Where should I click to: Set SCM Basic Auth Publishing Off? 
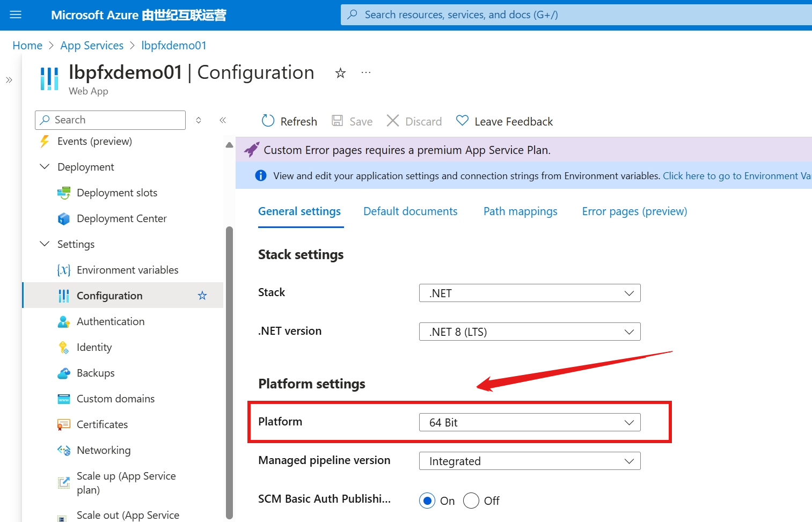point(471,501)
